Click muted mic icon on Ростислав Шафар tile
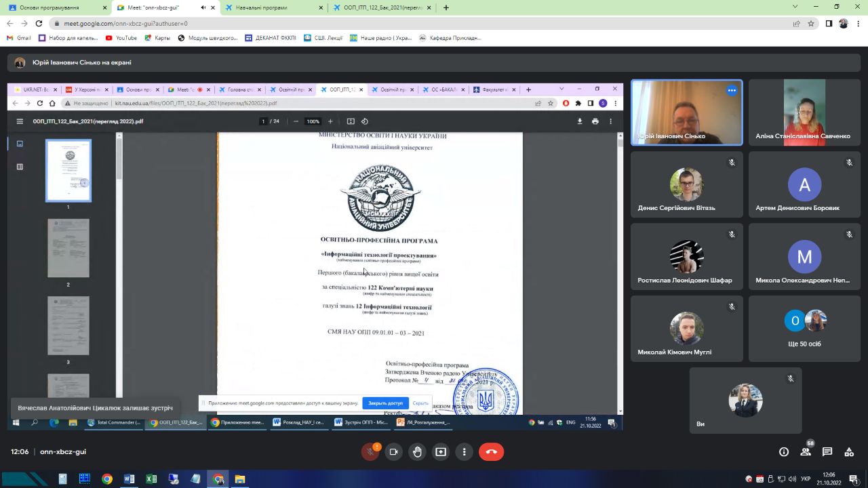The image size is (868, 488). 732,235
